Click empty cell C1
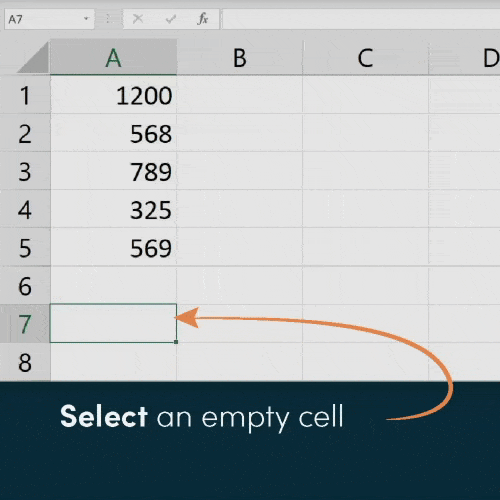 [x=365, y=95]
